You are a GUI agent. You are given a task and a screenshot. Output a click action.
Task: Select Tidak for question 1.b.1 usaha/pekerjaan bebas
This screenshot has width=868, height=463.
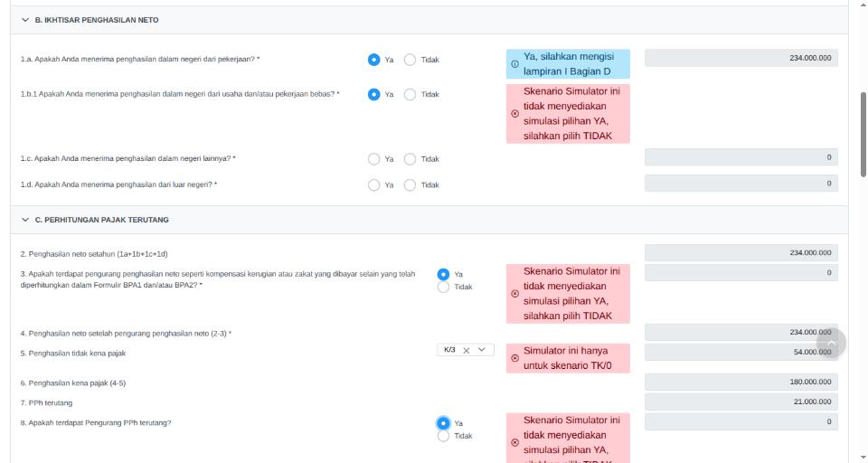(x=410, y=95)
